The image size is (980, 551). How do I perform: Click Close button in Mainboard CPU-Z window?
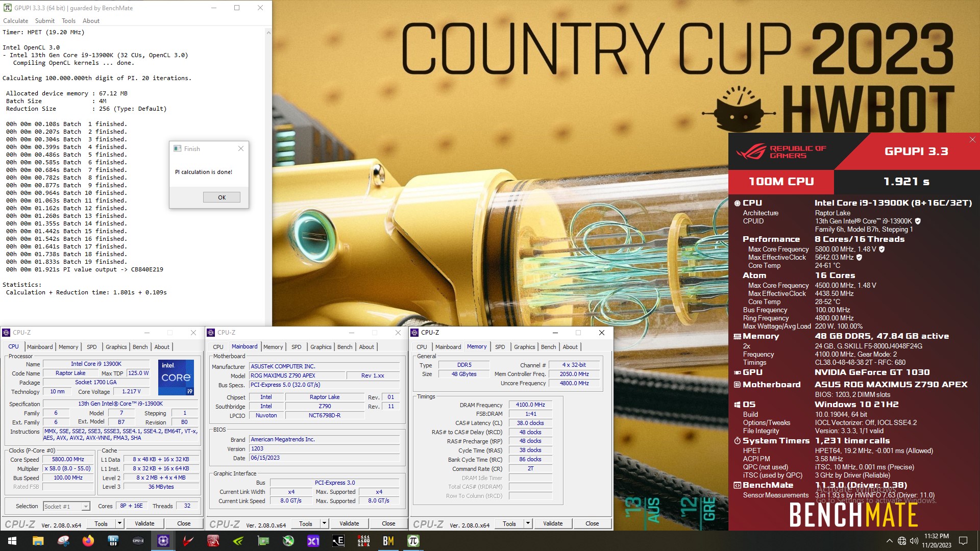[x=388, y=523]
